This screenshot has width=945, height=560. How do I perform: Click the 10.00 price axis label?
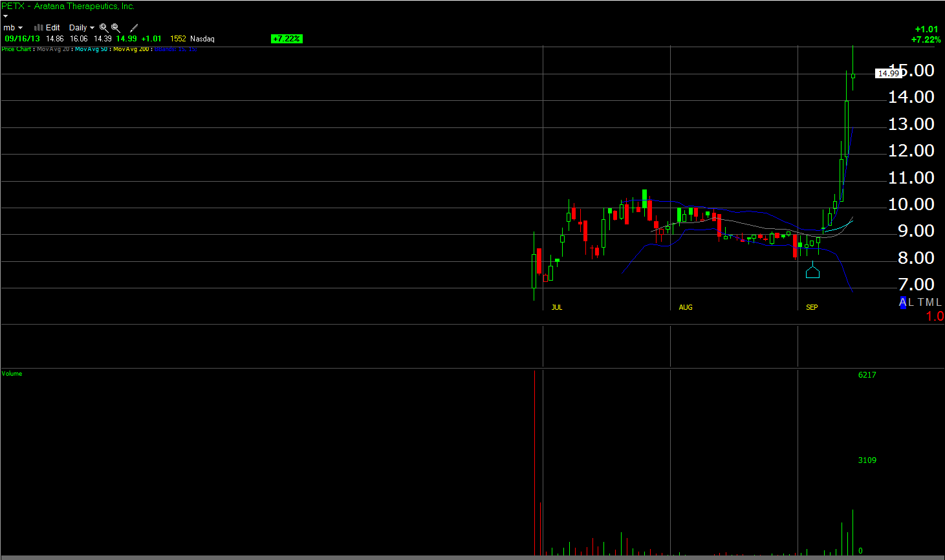click(911, 204)
